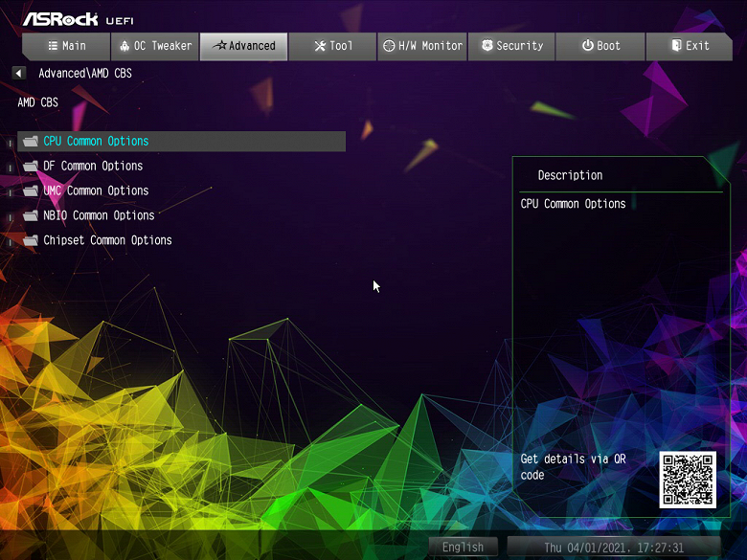Open the Tool tab
Image resolution: width=747 pixels, height=560 pixels.
tap(332, 46)
